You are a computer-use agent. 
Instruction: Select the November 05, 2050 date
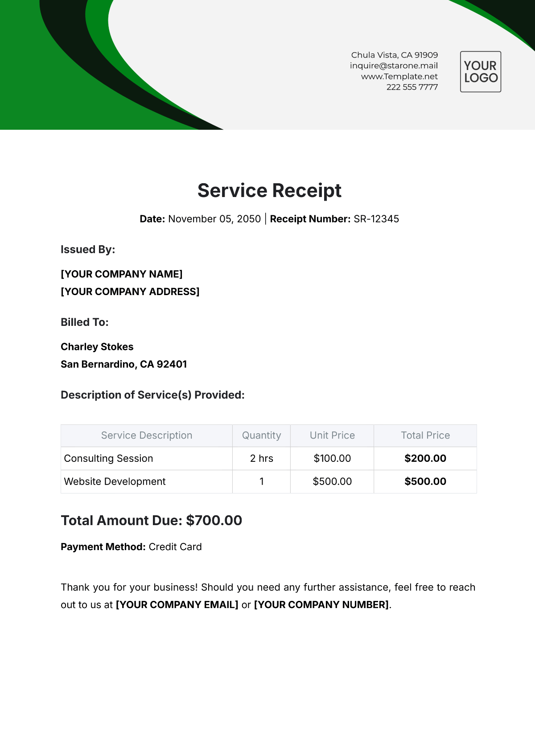(214, 219)
